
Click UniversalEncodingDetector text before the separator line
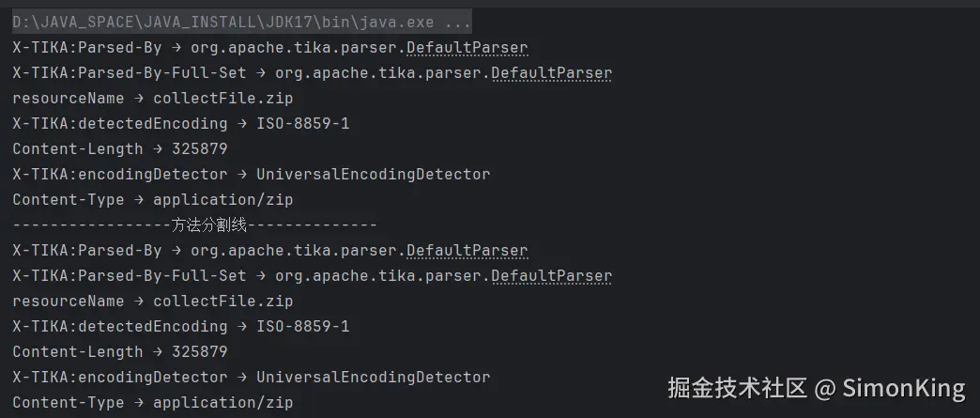[373, 174]
